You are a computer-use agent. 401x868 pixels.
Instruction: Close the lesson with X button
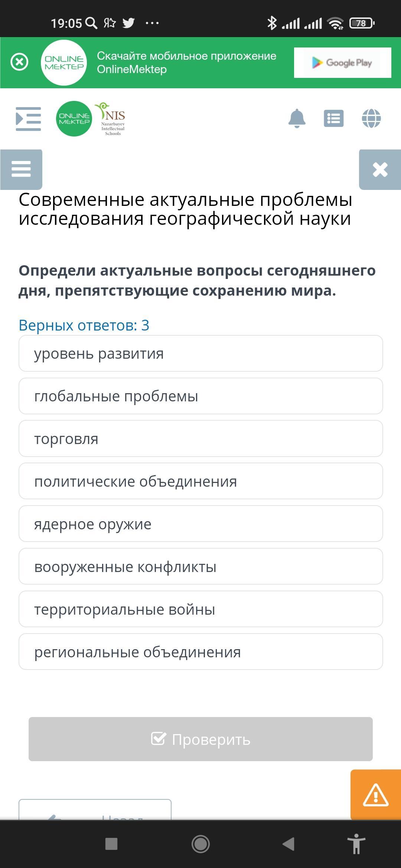point(380,170)
